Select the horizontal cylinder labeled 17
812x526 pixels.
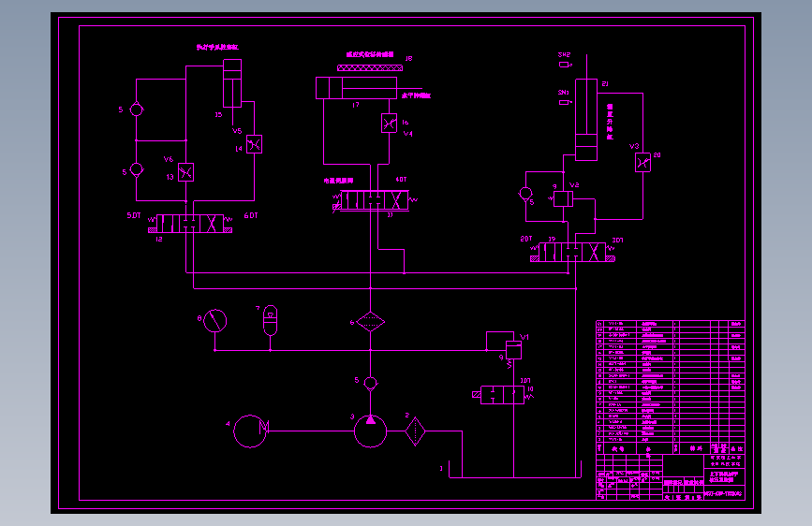[x=356, y=88]
